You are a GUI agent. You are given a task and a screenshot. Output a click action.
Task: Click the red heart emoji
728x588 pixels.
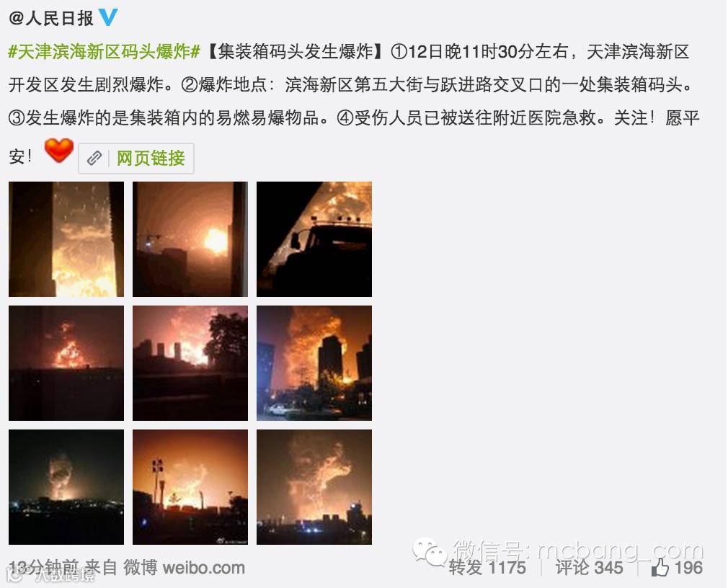pyautogui.click(x=59, y=151)
